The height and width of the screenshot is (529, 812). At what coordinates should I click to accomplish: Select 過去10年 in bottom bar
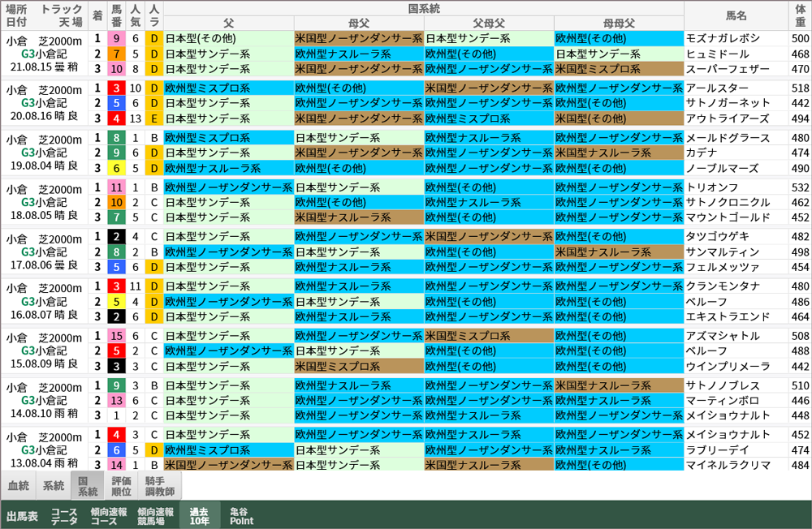coord(200,515)
